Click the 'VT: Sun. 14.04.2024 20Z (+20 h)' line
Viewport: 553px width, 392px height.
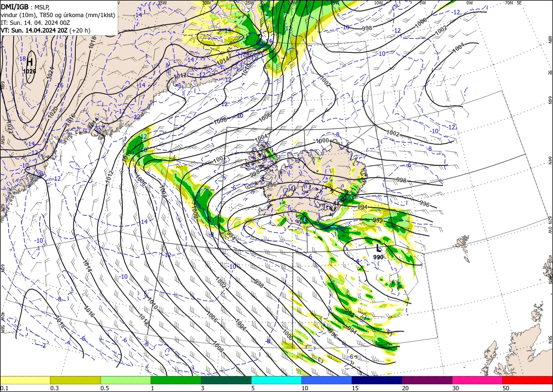click(x=45, y=30)
